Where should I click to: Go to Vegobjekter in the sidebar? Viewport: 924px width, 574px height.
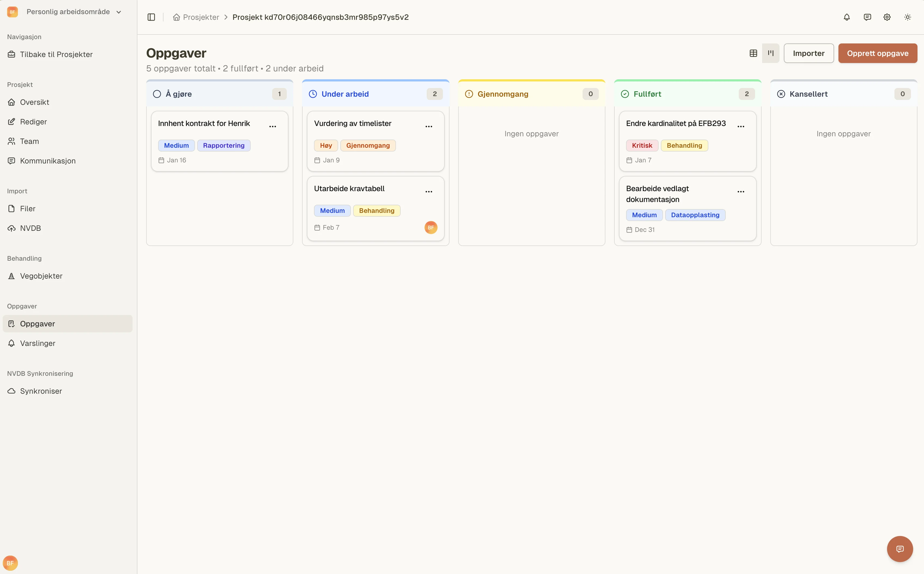(x=41, y=276)
